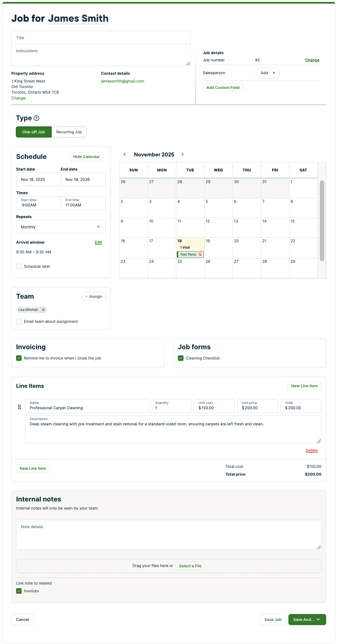Viewport: 337px width, 644px height.
Task: Select the One-off Job type
Action: point(34,132)
